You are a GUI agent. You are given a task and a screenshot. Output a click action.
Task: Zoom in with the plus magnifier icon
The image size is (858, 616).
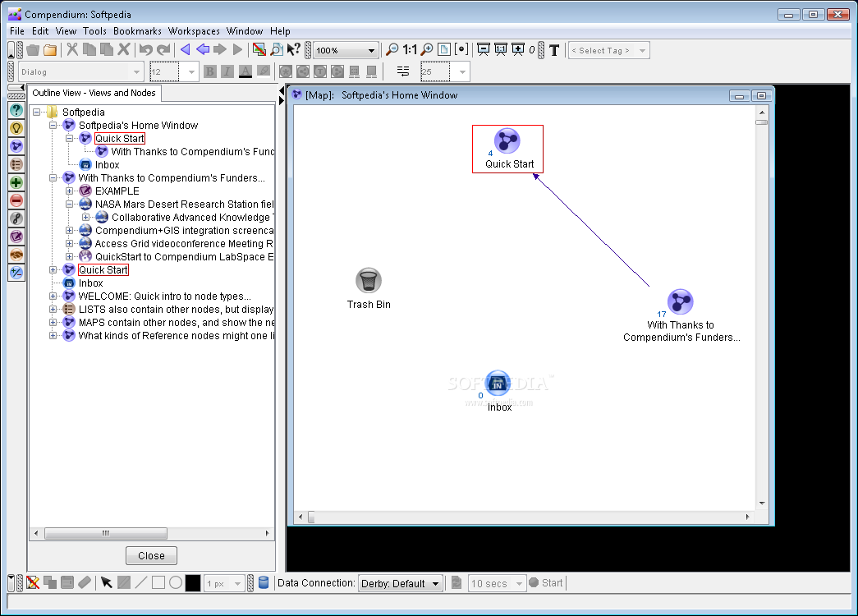click(427, 50)
